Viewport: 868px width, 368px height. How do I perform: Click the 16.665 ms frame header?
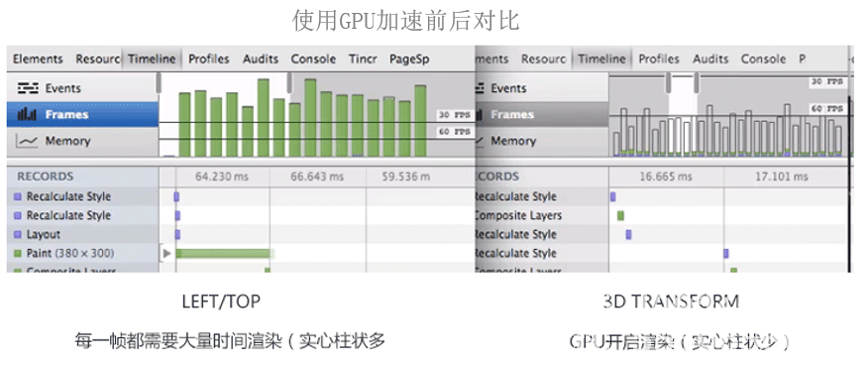point(666,177)
